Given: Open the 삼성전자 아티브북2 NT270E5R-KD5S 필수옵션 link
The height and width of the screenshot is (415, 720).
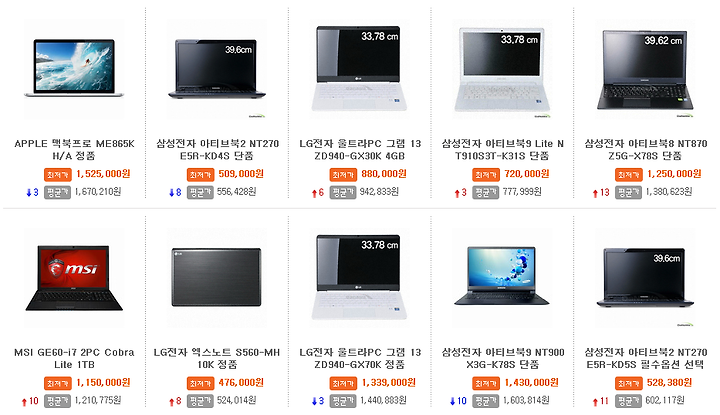Looking at the screenshot, I should pyautogui.click(x=646, y=359).
